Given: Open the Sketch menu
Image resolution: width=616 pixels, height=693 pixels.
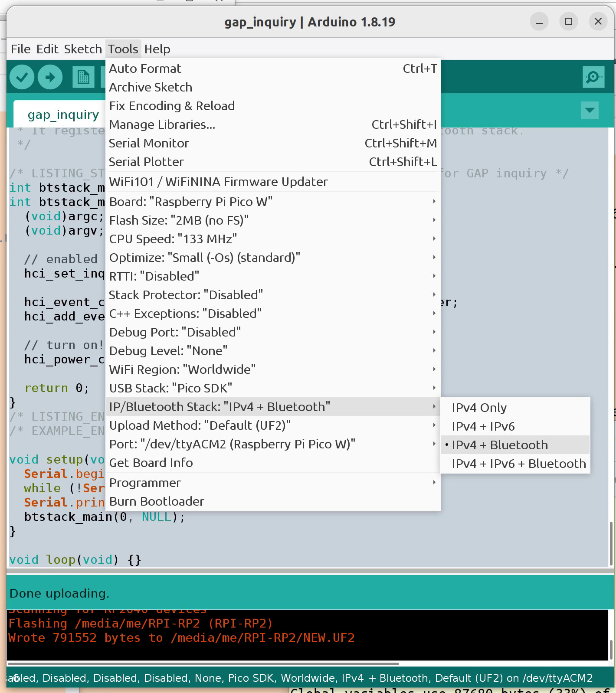Looking at the screenshot, I should (83, 49).
